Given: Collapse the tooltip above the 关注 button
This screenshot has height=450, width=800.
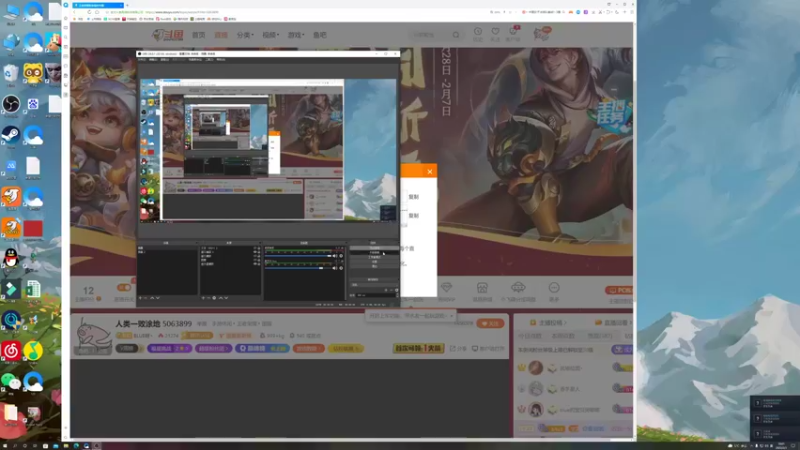Looking at the screenshot, I should [452, 316].
